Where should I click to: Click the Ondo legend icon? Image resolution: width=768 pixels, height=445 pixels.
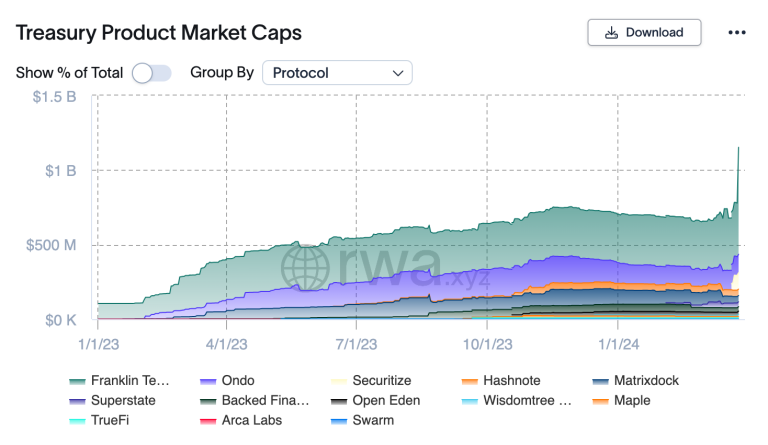pyautogui.click(x=209, y=381)
